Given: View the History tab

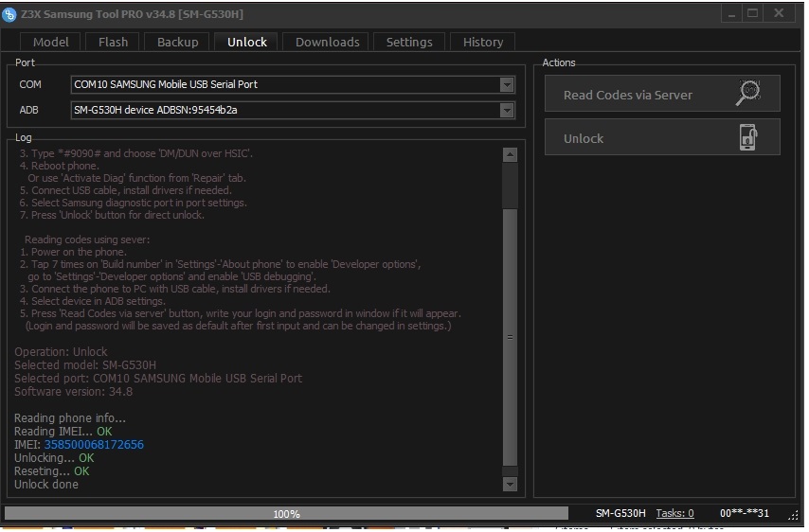Looking at the screenshot, I should pos(483,43).
